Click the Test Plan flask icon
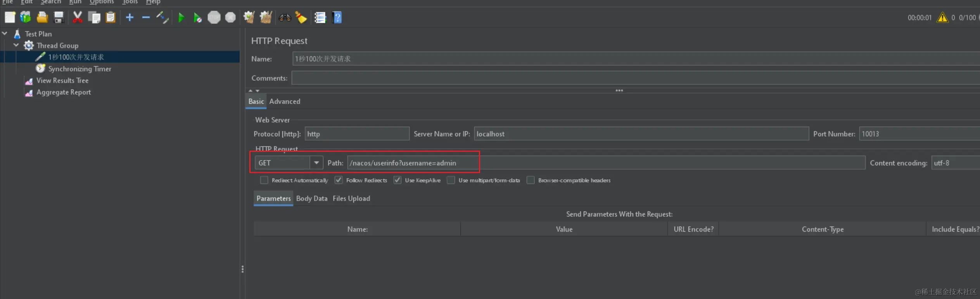Viewport: 980px width, 299px height. point(17,34)
